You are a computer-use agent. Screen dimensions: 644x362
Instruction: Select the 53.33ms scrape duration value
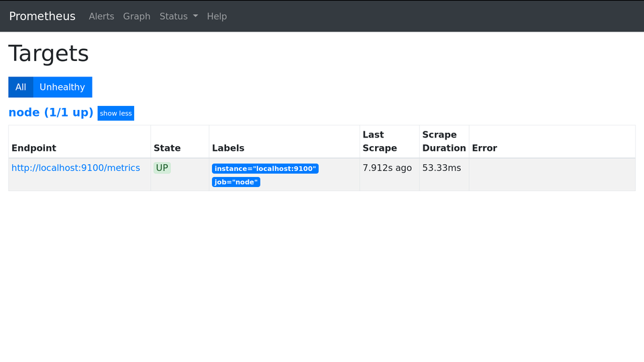coord(441,168)
